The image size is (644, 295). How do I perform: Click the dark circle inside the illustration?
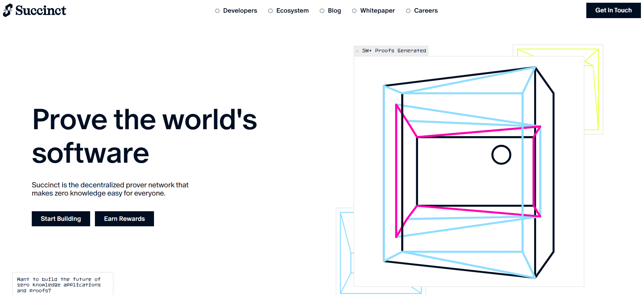(501, 155)
